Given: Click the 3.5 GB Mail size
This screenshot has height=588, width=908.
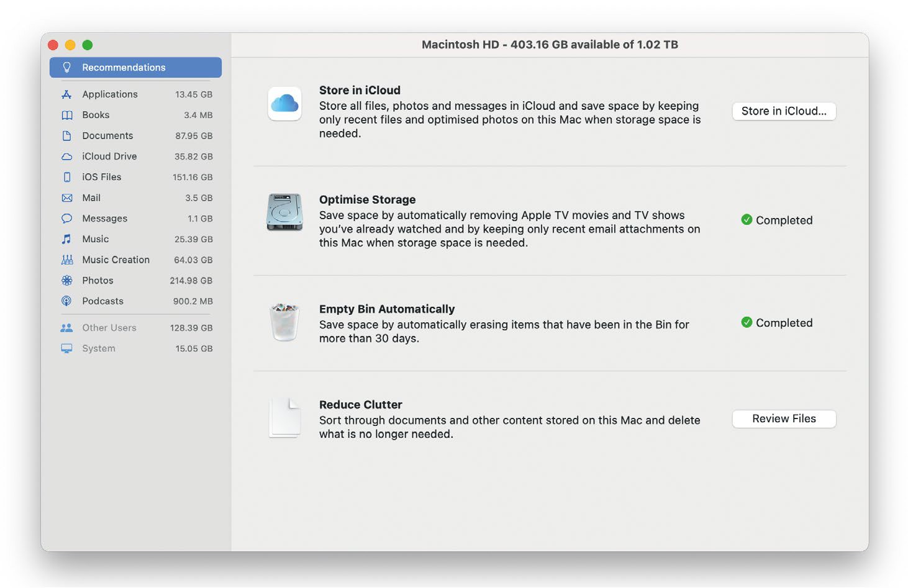Looking at the screenshot, I should [x=199, y=198].
